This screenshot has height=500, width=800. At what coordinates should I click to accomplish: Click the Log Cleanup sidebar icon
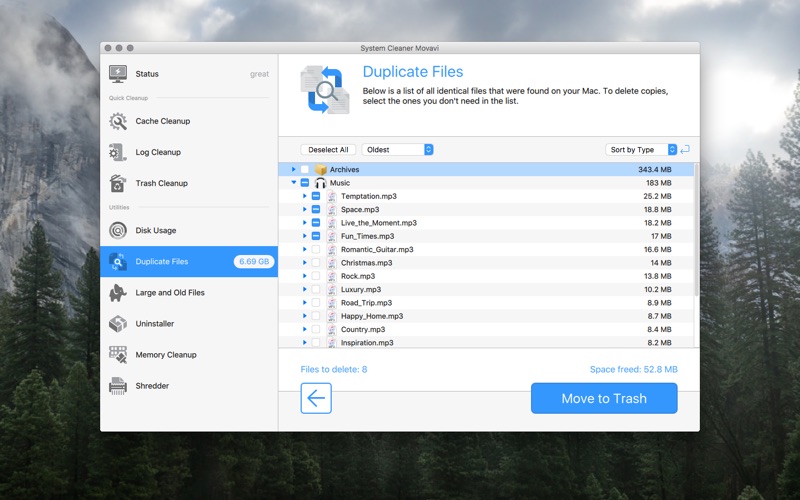118,152
